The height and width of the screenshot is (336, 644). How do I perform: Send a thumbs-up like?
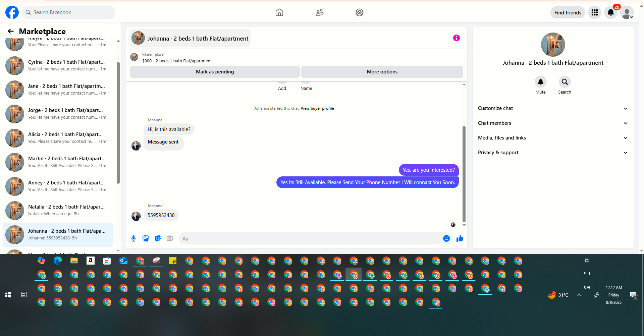(460, 238)
